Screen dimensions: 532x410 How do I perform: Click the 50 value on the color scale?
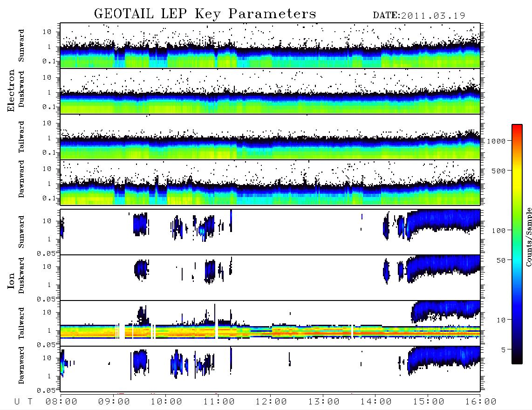tap(501, 260)
